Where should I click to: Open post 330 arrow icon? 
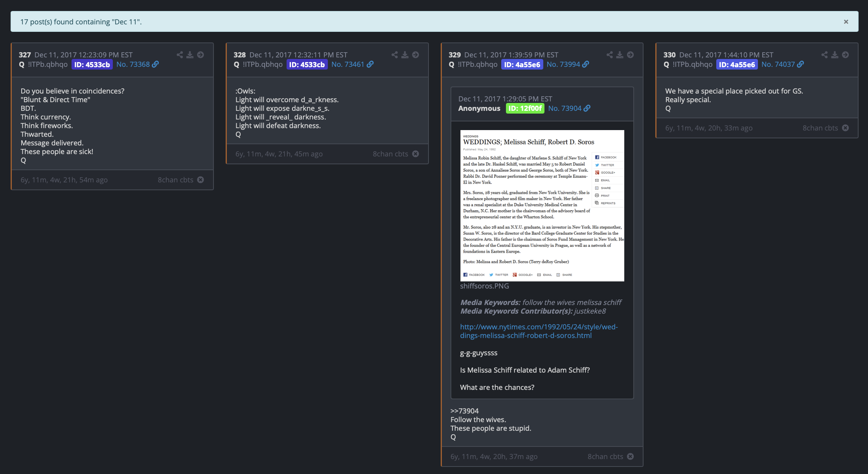[846, 55]
